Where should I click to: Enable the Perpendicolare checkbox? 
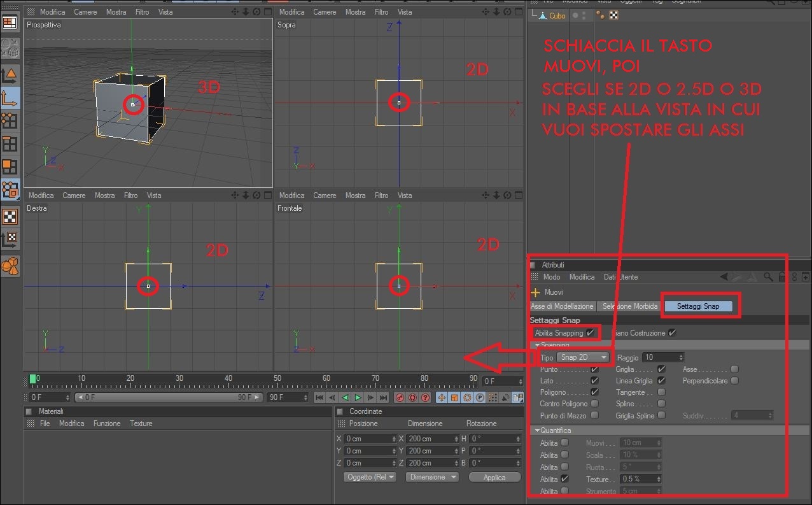734,381
